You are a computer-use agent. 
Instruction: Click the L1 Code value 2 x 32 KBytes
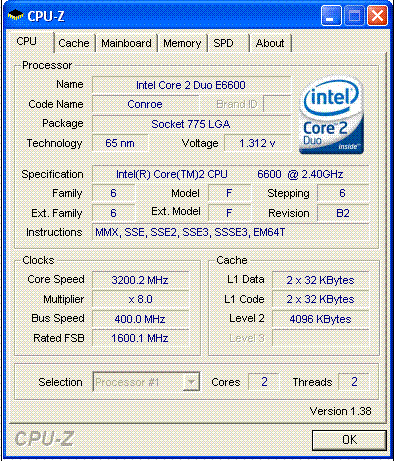(x=321, y=299)
